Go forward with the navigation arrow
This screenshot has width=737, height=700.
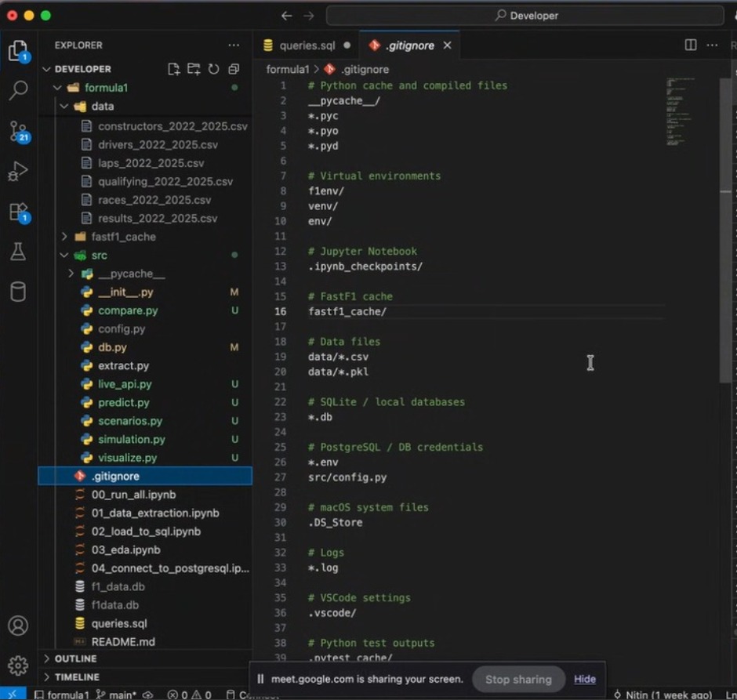[x=308, y=16]
